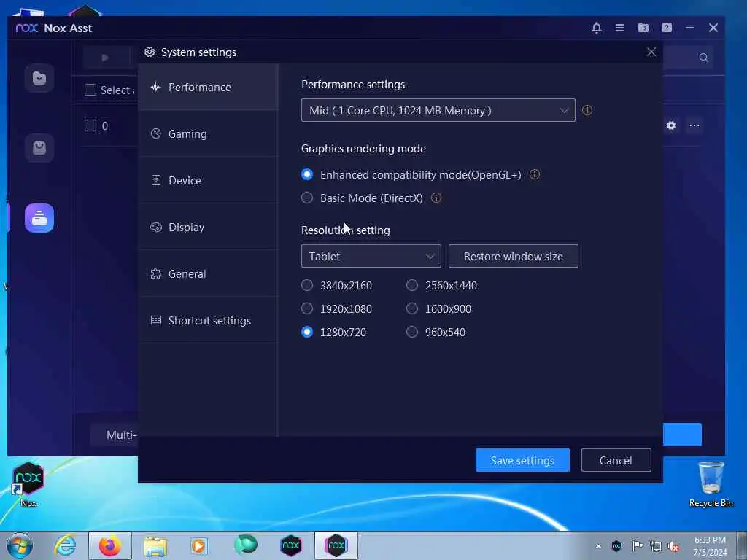747x560 pixels.
Task: Open Nox Asst notifications bell
Action: click(x=597, y=28)
